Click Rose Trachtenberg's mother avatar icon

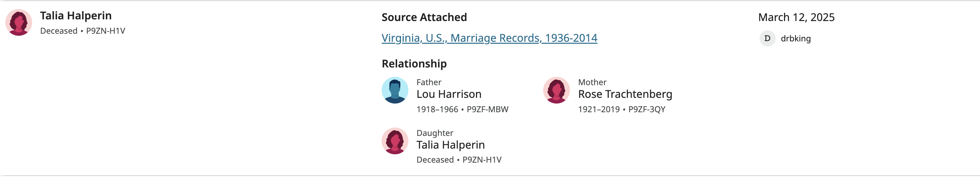[556, 90]
